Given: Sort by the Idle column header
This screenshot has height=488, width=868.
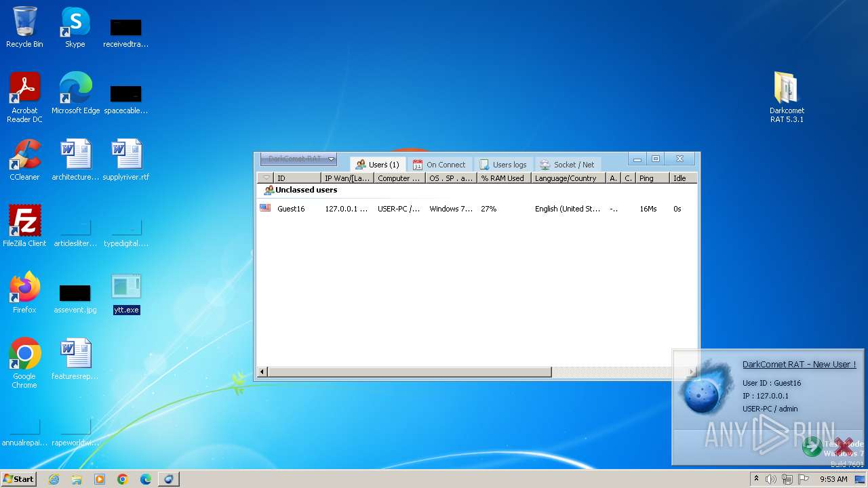Looking at the screenshot, I should click(683, 178).
